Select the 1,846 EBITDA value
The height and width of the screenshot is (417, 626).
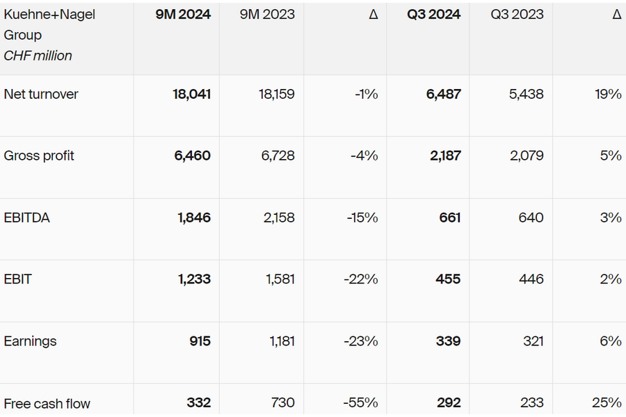point(194,218)
